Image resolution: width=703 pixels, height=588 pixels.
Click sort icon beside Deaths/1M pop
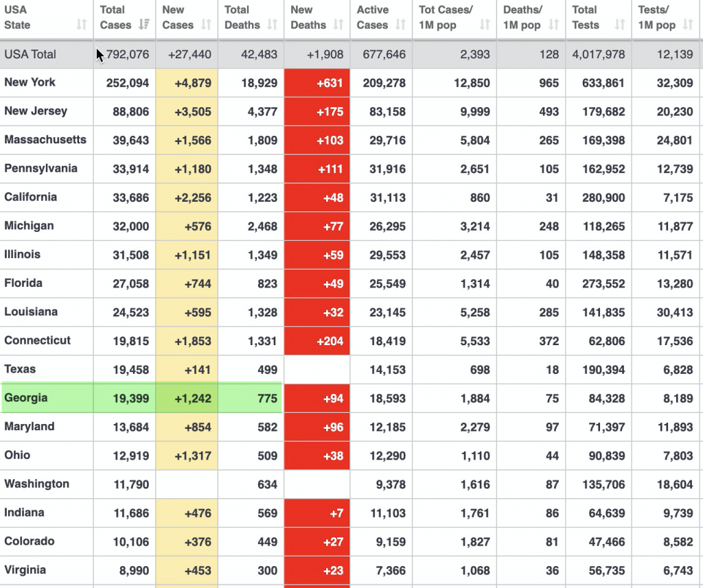(554, 25)
